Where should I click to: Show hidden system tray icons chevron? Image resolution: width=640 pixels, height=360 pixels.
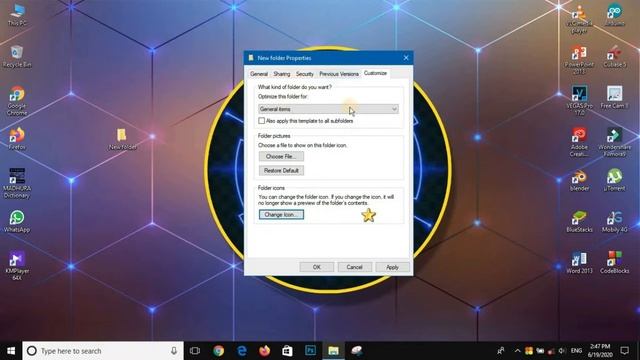click(x=517, y=351)
